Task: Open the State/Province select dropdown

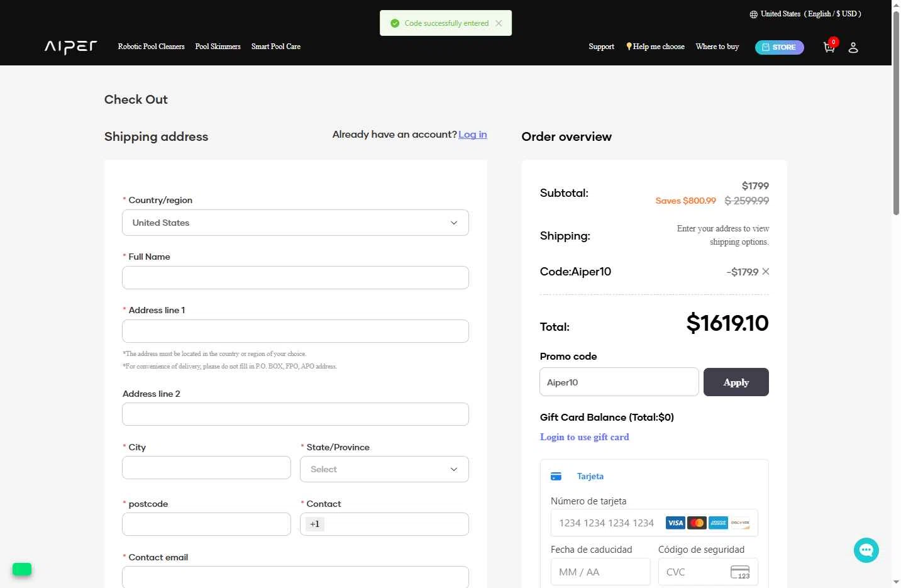Action: pyautogui.click(x=384, y=469)
